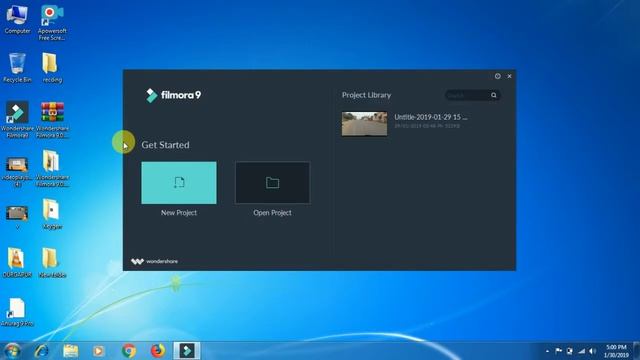The image size is (640, 360).
Task: Open the Action Center flag icon
Action: [558, 351]
